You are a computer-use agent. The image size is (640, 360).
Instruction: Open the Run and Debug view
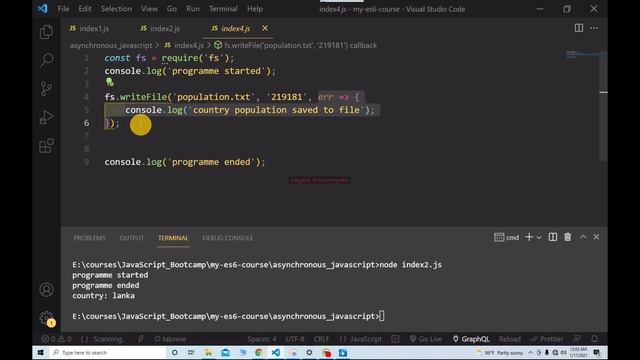click(x=46, y=117)
